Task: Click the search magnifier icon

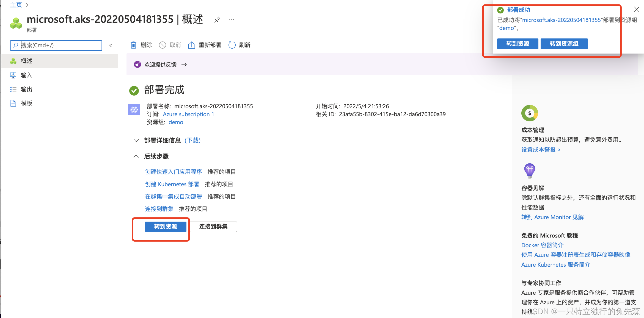Action: coord(15,45)
